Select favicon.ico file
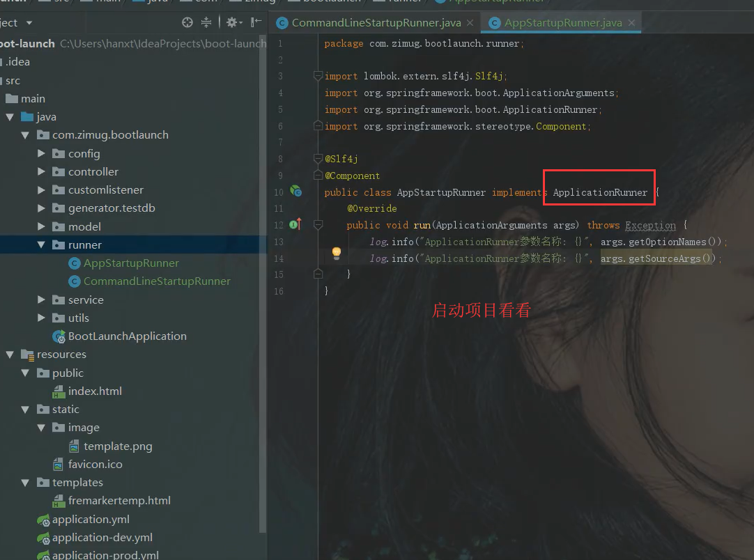Viewport: 754px width, 560px height. [x=95, y=465]
